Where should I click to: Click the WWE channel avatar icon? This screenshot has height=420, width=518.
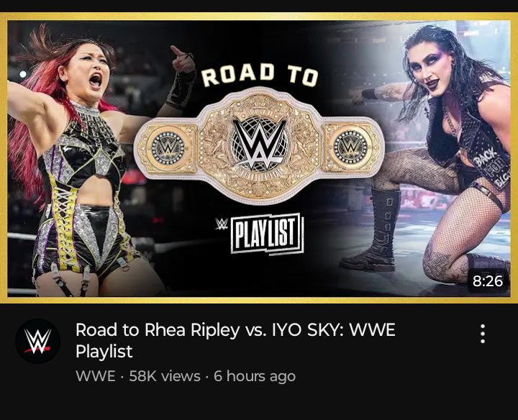[37, 341]
